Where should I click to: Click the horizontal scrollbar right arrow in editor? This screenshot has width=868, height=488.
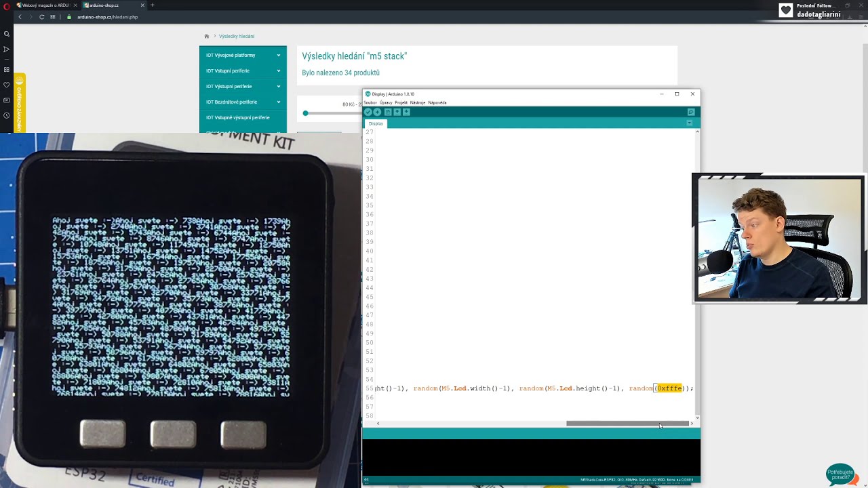pos(692,424)
